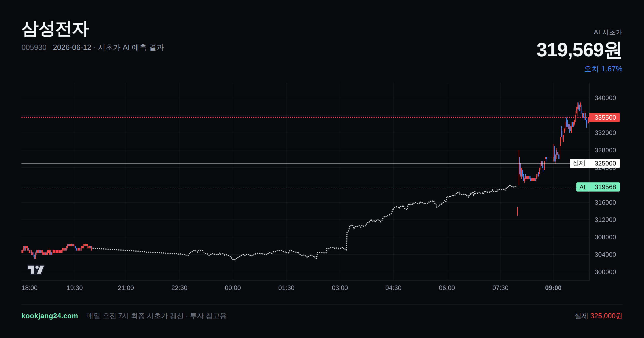Click the 304000 price axis label

click(x=605, y=255)
